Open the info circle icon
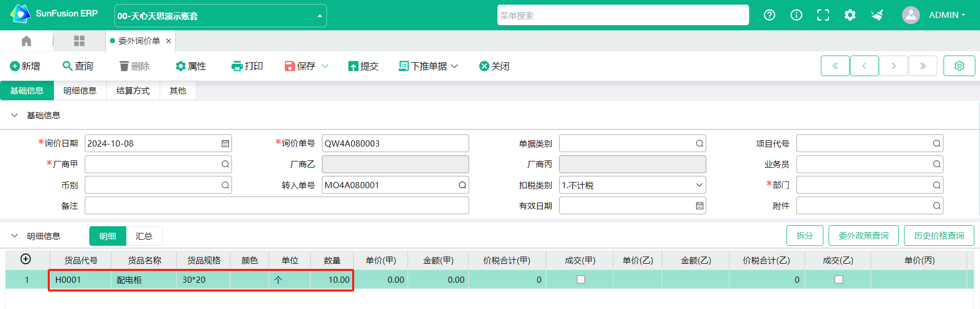 tap(796, 15)
